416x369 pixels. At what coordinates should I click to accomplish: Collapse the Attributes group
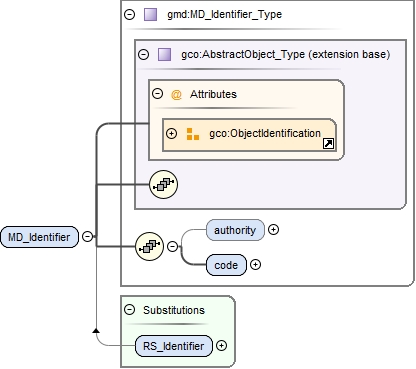point(157,94)
